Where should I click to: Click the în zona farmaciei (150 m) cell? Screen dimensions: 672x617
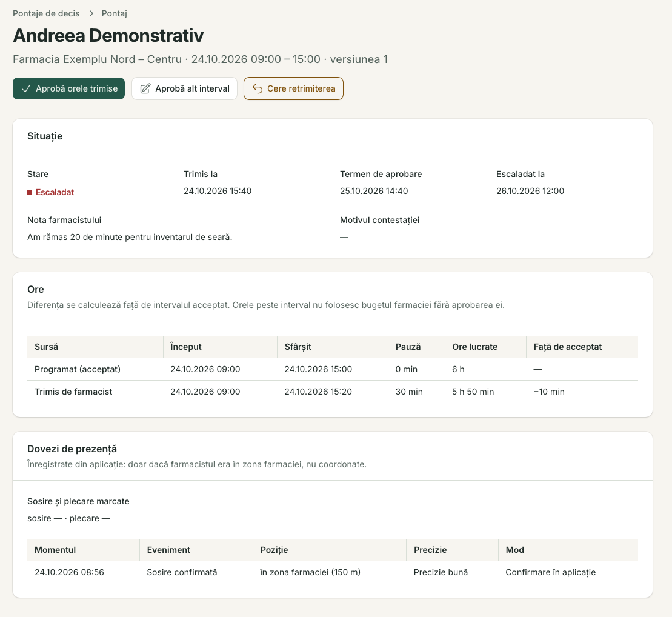tap(310, 572)
